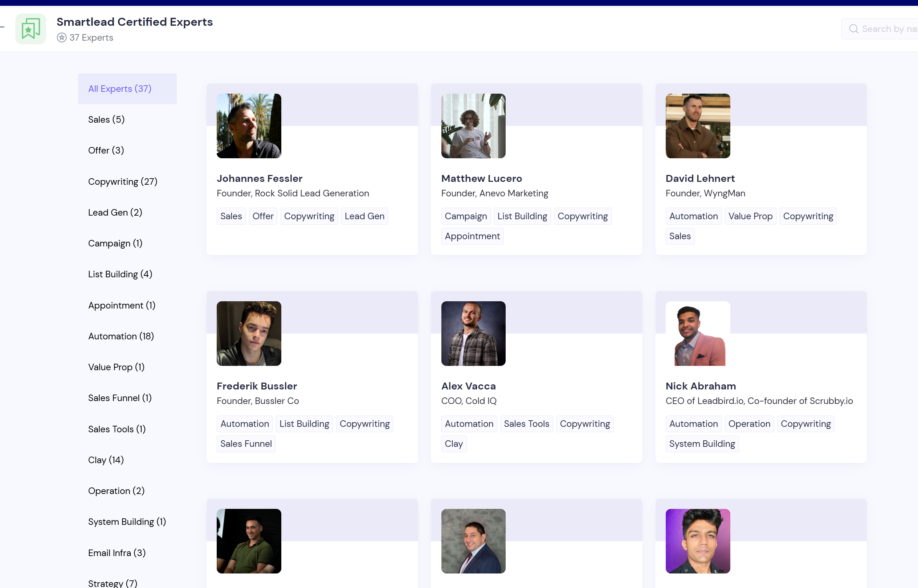
Task: Open the Alex Vacca name link
Action: (x=469, y=386)
